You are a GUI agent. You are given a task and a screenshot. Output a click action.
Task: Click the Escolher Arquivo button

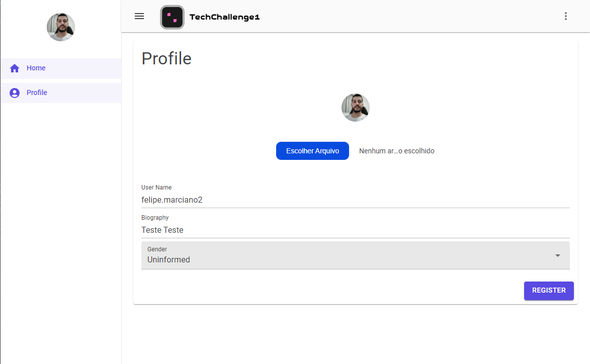312,151
